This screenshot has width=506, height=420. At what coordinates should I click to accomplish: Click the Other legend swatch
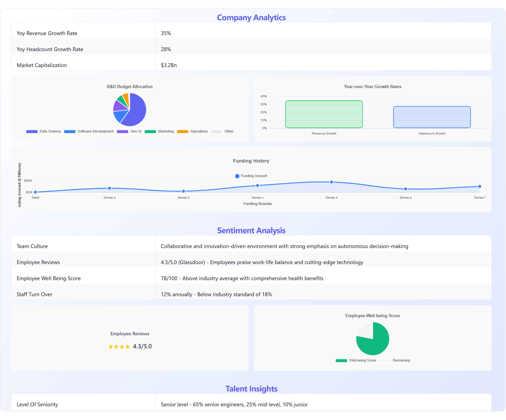click(216, 132)
